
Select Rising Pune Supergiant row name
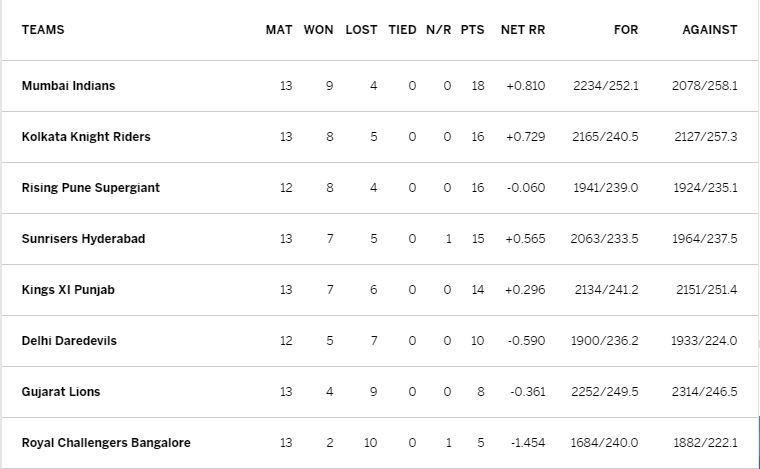pyautogui.click(x=91, y=188)
